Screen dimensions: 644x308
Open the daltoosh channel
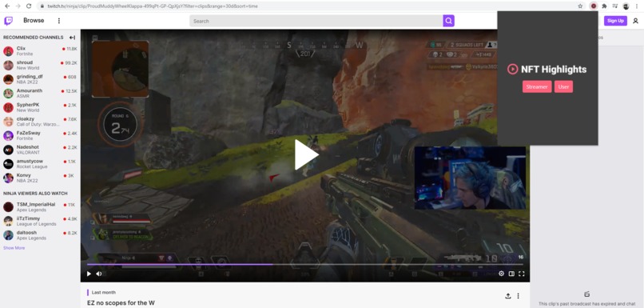(40, 235)
